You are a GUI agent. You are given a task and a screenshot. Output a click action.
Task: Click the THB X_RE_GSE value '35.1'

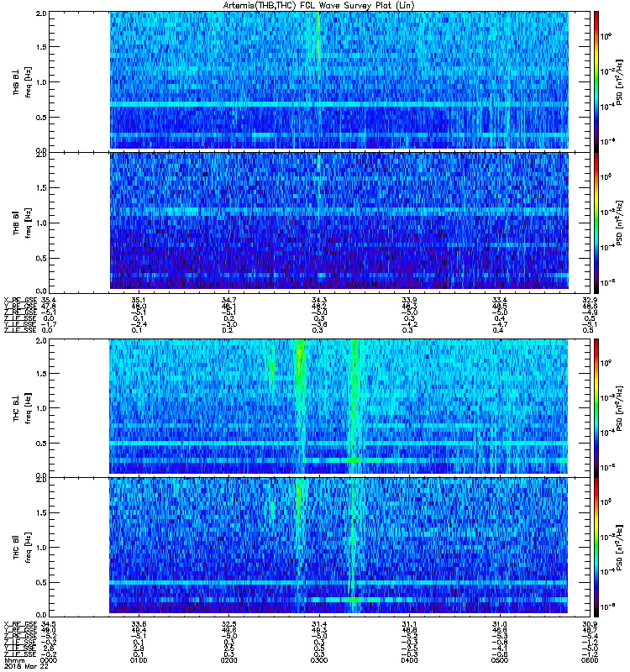tap(139, 300)
